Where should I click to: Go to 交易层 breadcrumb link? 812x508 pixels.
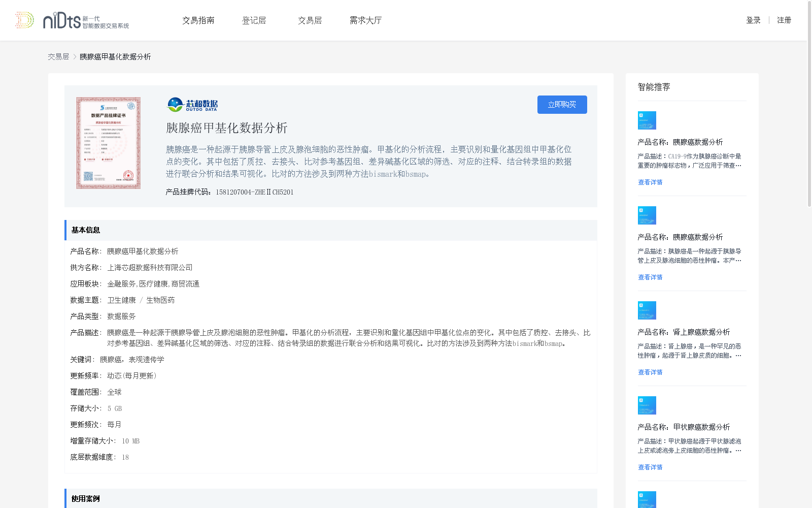coord(58,57)
